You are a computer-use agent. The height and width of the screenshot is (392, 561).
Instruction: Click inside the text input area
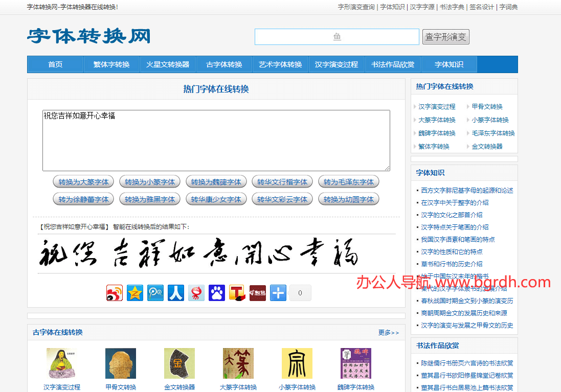[x=215, y=140]
